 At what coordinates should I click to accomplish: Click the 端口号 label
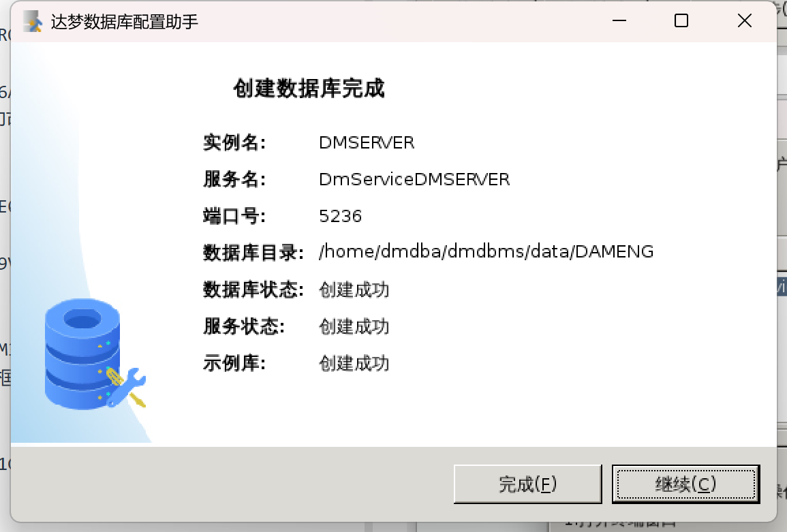point(234,216)
